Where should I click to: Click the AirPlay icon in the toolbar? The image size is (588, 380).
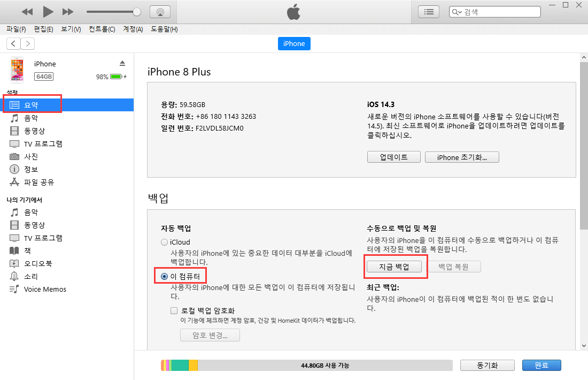[x=160, y=11]
